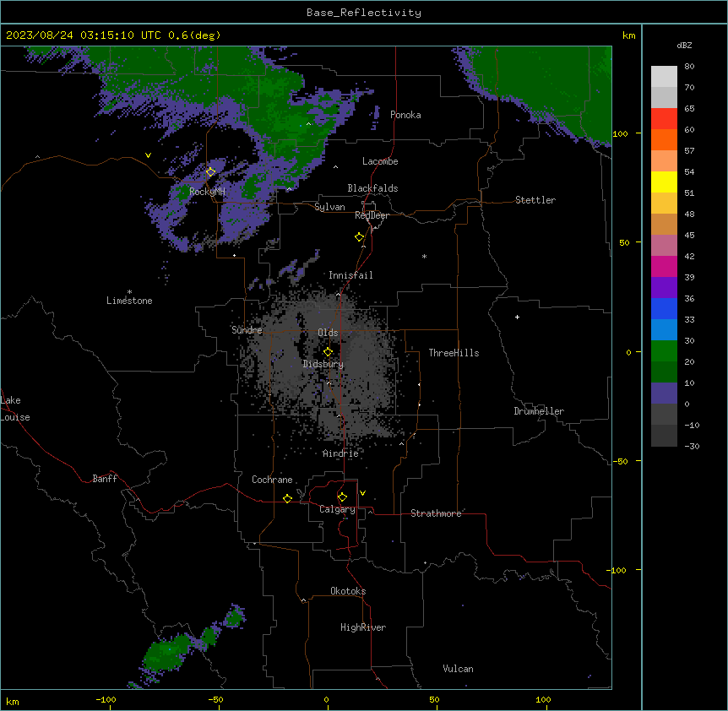Click the Cochrane label
728x711 pixels.
tap(272, 480)
